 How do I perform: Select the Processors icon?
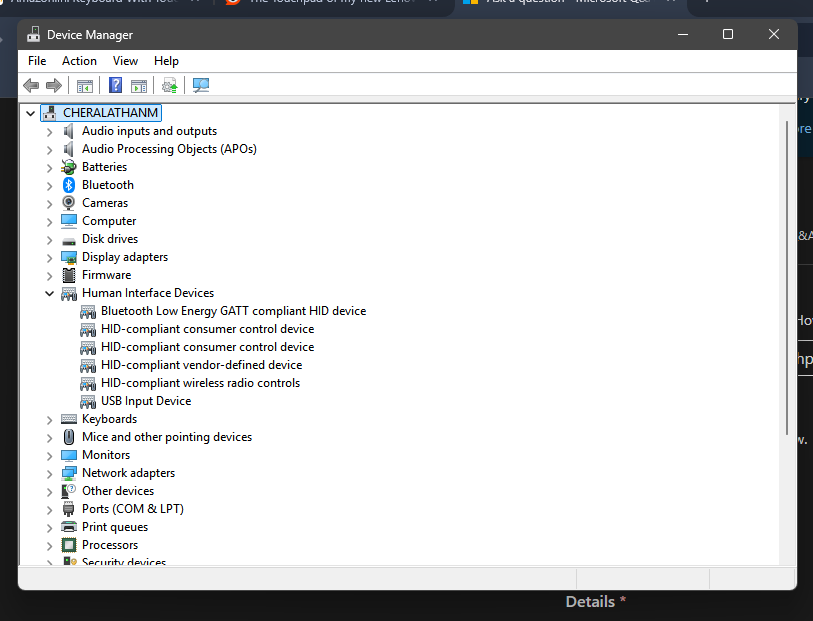pyautogui.click(x=68, y=545)
